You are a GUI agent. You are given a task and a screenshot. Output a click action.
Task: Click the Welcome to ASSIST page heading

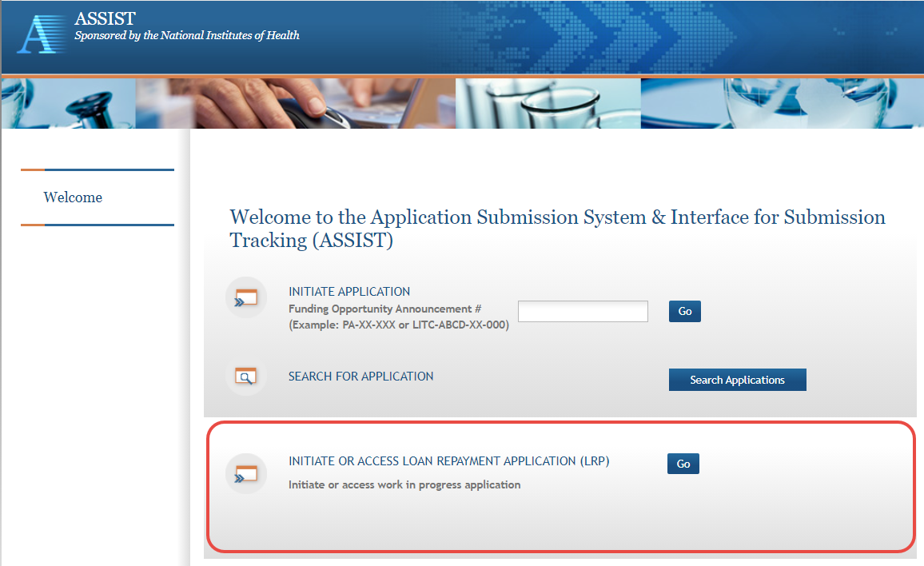pos(557,229)
